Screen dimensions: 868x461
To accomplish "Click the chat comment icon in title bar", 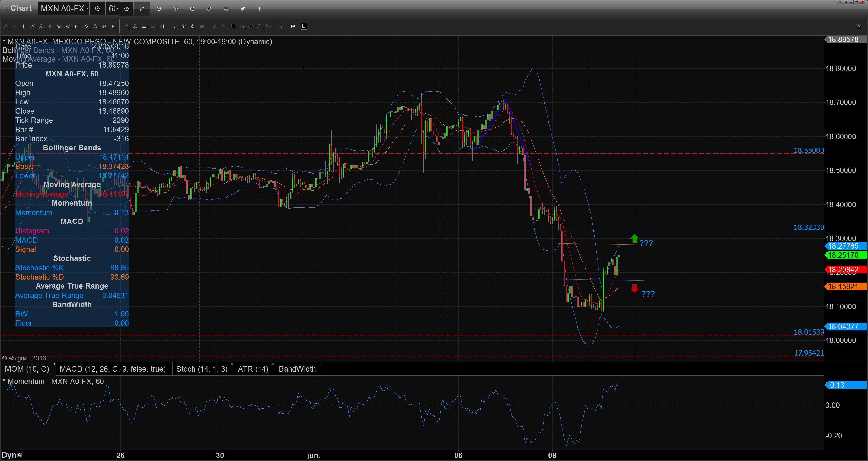I will [x=226, y=8].
